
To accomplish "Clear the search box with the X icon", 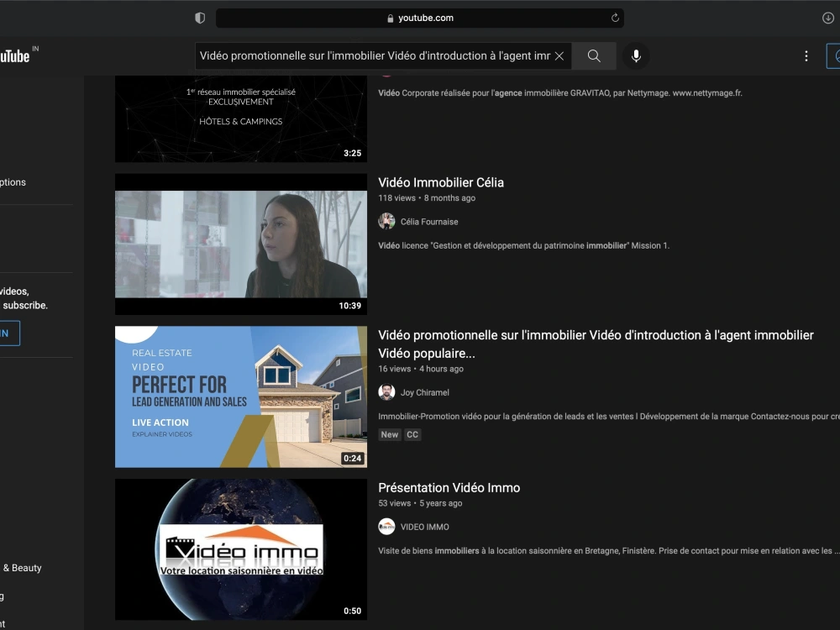I will (559, 55).
